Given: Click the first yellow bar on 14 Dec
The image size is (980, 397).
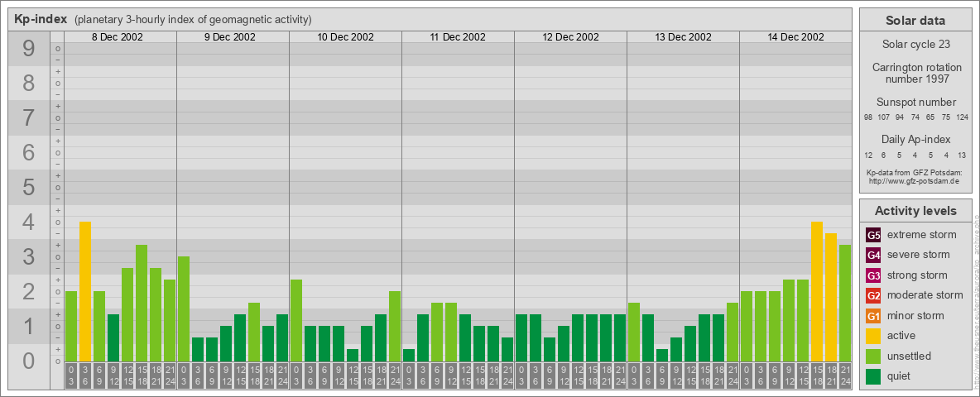Looking at the screenshot, I should click(816, 291).
